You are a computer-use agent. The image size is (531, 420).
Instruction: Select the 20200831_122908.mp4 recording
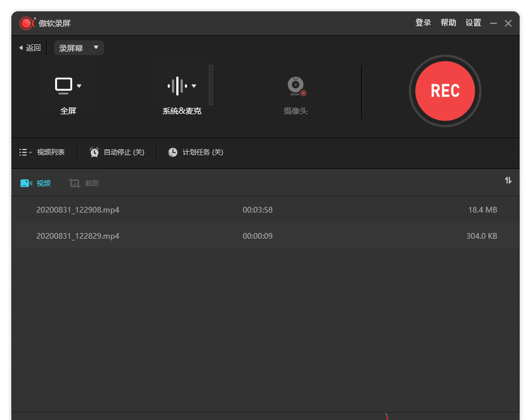78,210
